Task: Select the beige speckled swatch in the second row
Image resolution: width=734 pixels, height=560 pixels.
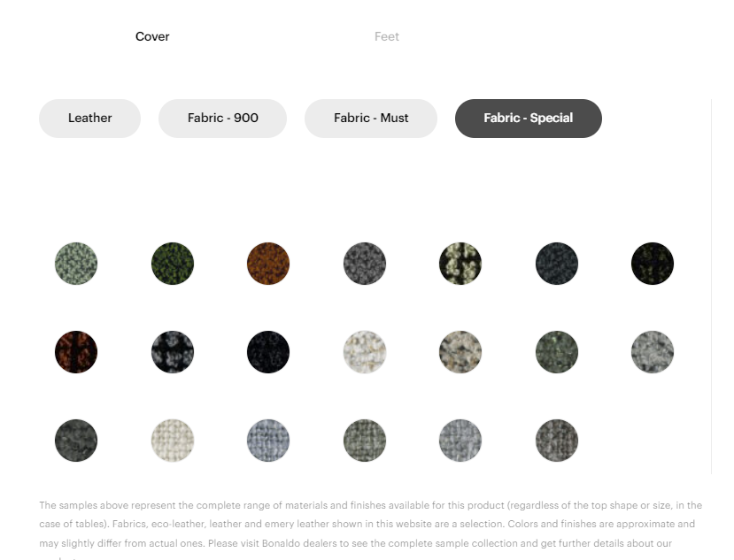Action: [460, 352]
